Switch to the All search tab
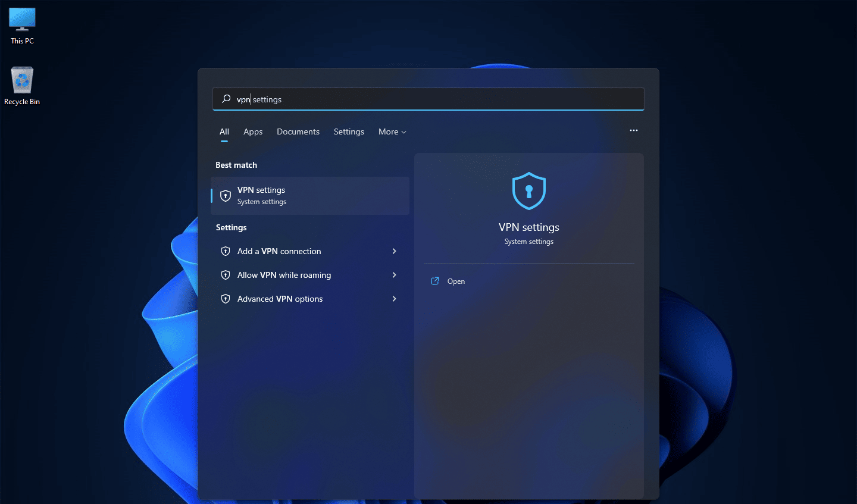The image size is (857, 504). coord(224,132)
